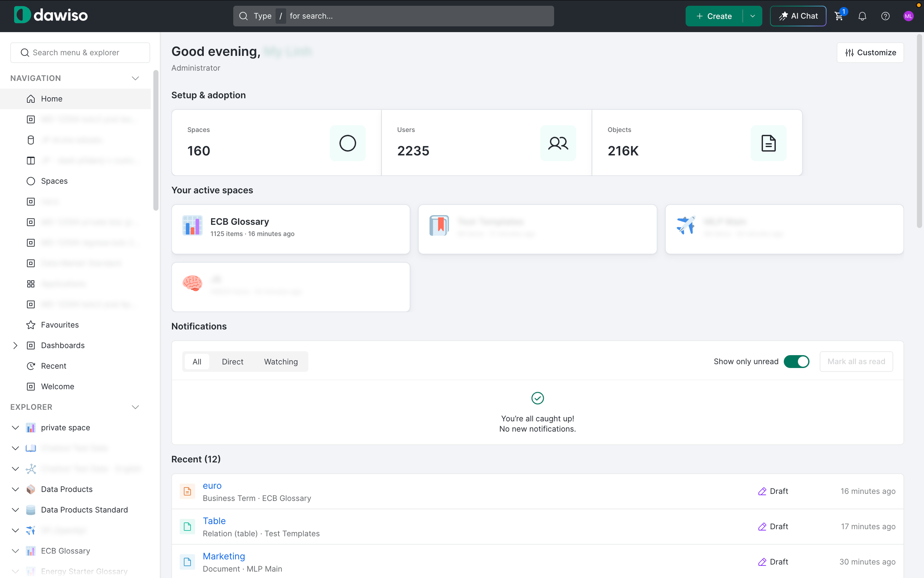The height and width of the screenshot is (578, 924).
Task: Switch to the Direct notifications tab
Action: [233, 362]
